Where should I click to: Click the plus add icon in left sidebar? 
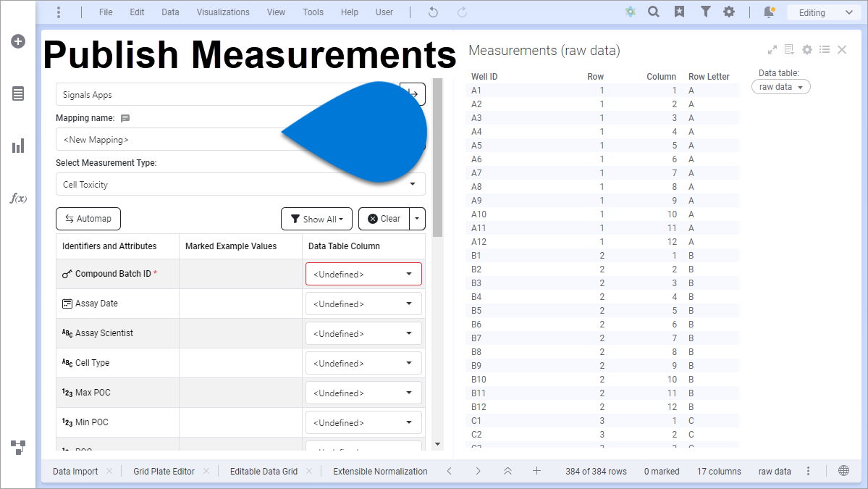click(18, 41)
